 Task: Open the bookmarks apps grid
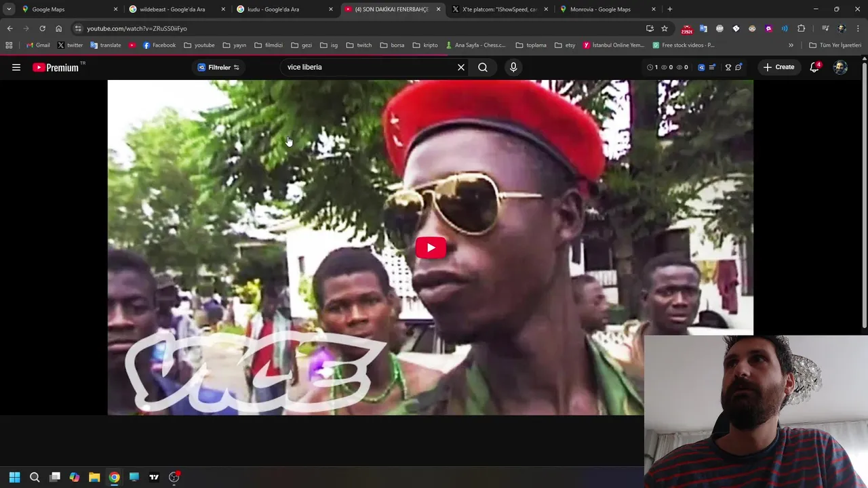pyautogui.click(x=9, y=45)
